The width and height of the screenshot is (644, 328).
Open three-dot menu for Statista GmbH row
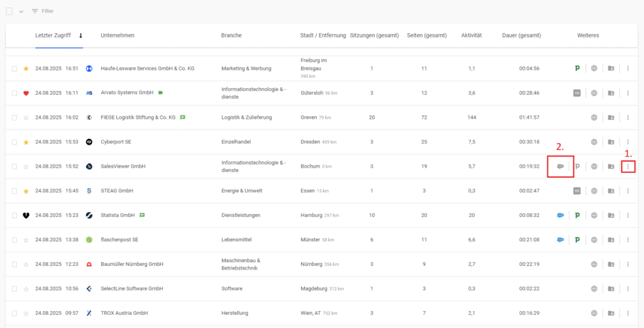pos(628,215)
